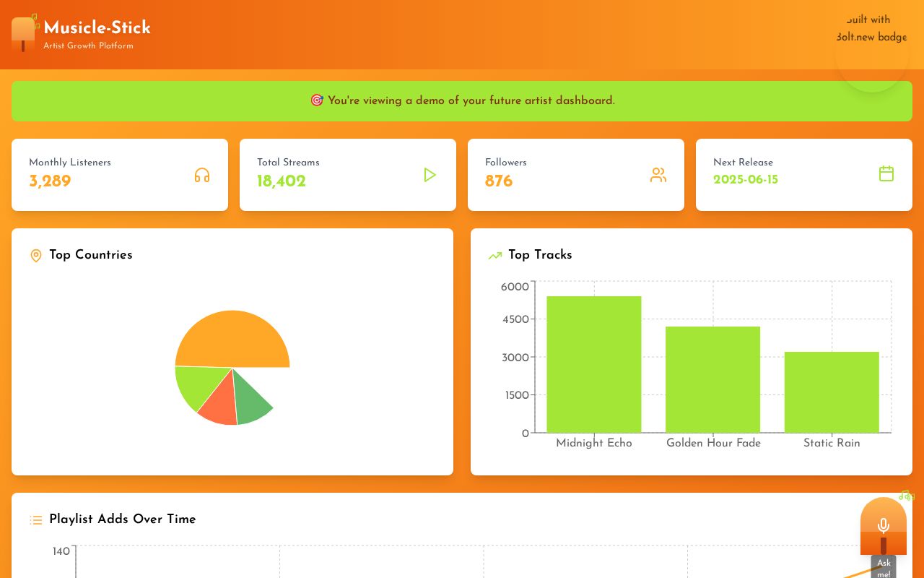The width and height of the screenshot is (924, 578).
Task: Click the lime green pie slice
Action: click(x=199, y=384)
